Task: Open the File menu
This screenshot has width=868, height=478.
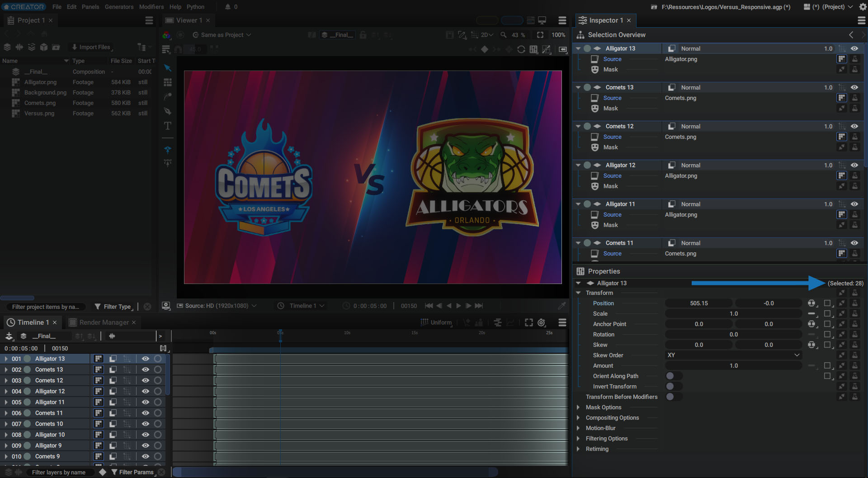Action: click(57, 7)
